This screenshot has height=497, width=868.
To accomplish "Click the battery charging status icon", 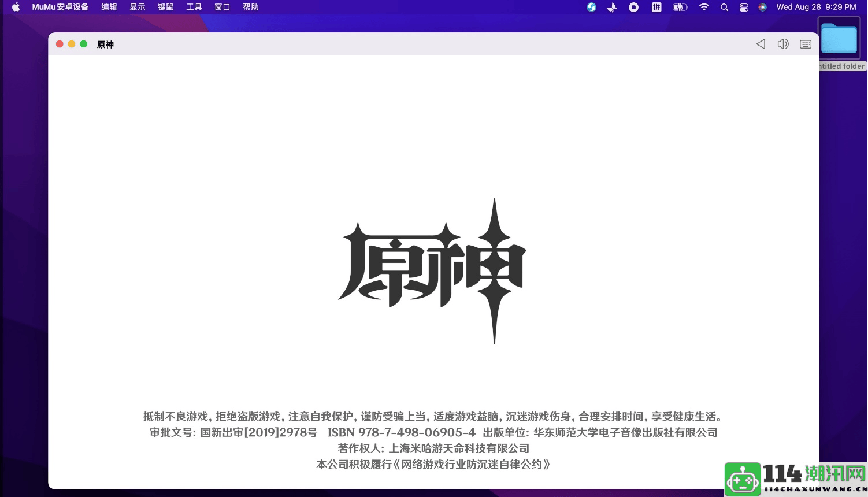I will pyautogui.click(x=680, y=7).
